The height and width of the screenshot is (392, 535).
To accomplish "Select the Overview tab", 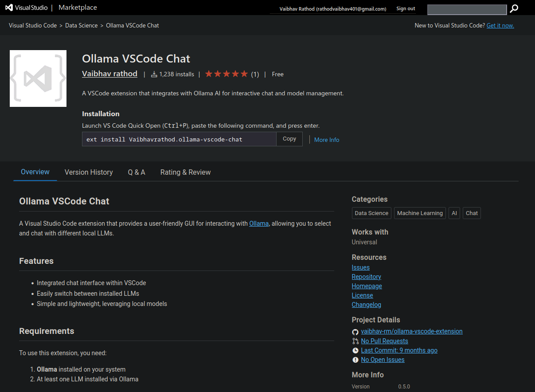I will pyautogui.click(x=35, y=172).
